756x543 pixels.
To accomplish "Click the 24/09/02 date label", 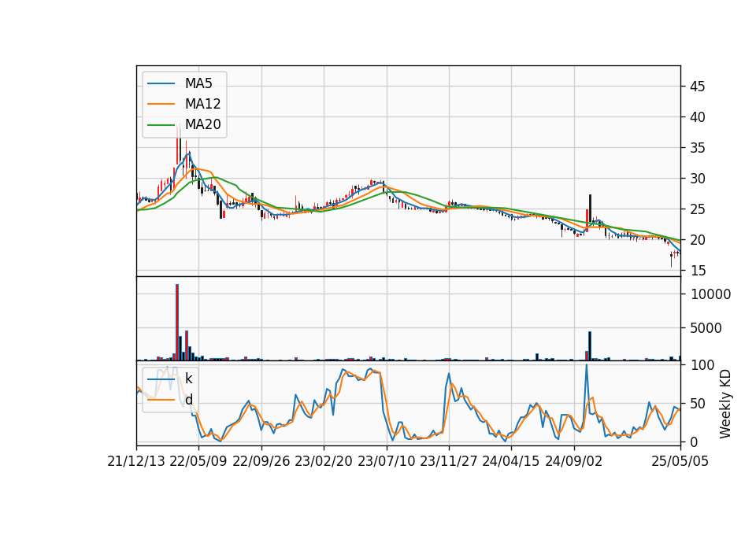I will coord(574,461).
